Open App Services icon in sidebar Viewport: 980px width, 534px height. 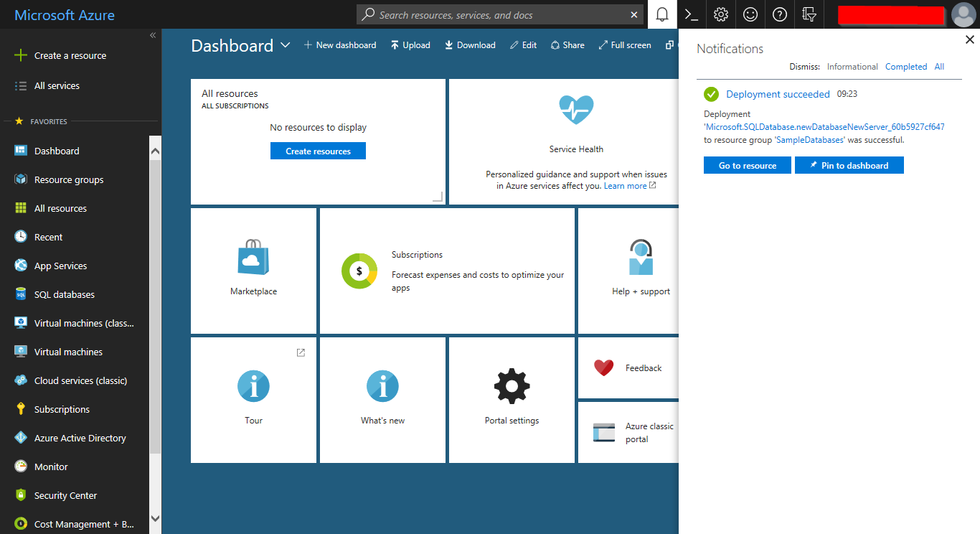[21, 266]
